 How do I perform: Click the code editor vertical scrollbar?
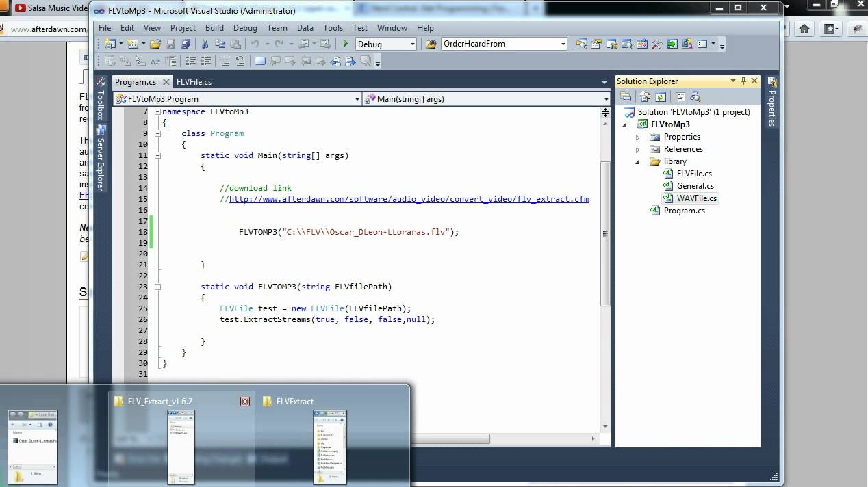pos(605,233)
